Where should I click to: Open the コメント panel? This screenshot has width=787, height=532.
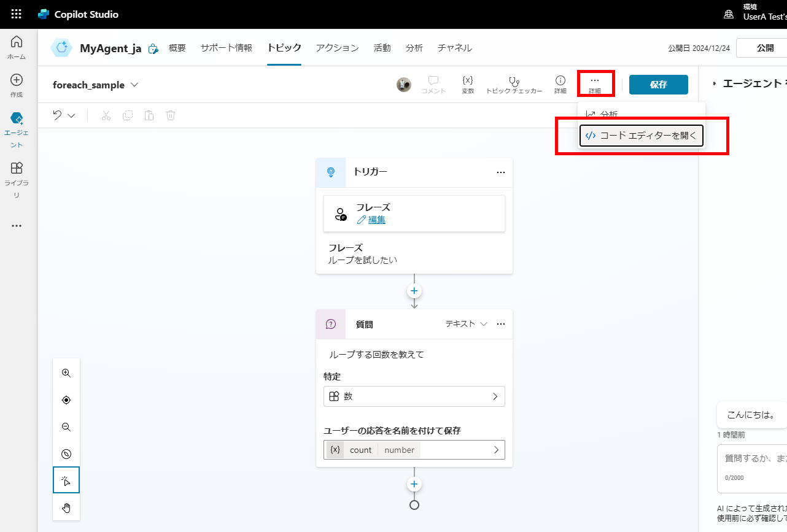pyautogui.click(x=433, y=84)
